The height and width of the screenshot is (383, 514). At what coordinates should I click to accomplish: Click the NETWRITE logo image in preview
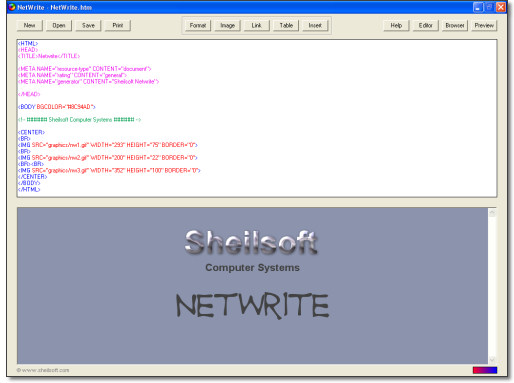pos(252,305)
